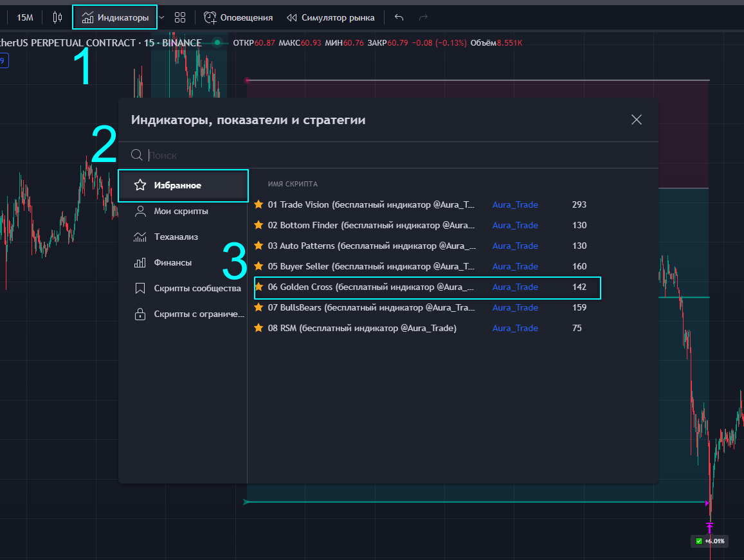Screen dimensions: 744x560
Task: Expand the dropdown arrow next to Indicators
Action: pos(161,17)
